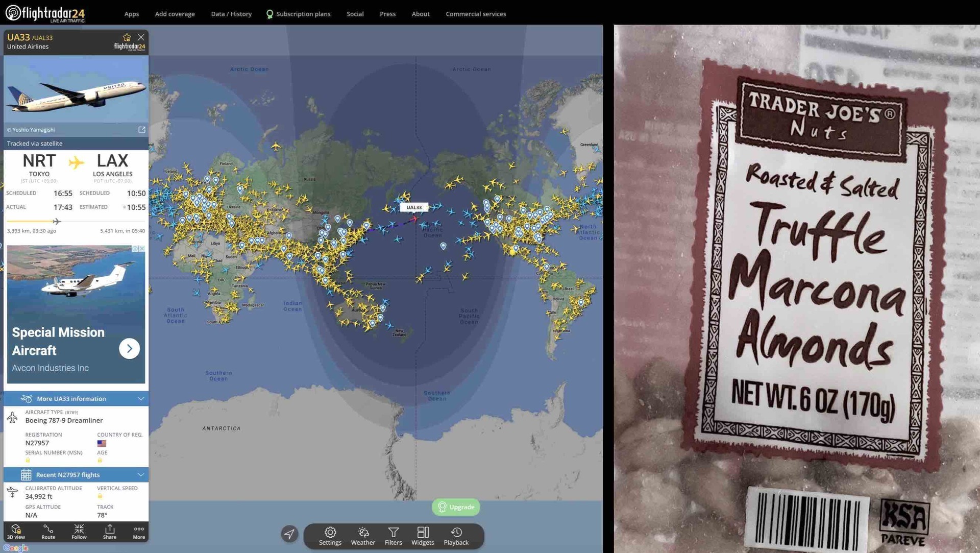The width and height of the screenshot is (980, 553).
Task: Close the advertisement with X icon
Action: tap(142, 249)
